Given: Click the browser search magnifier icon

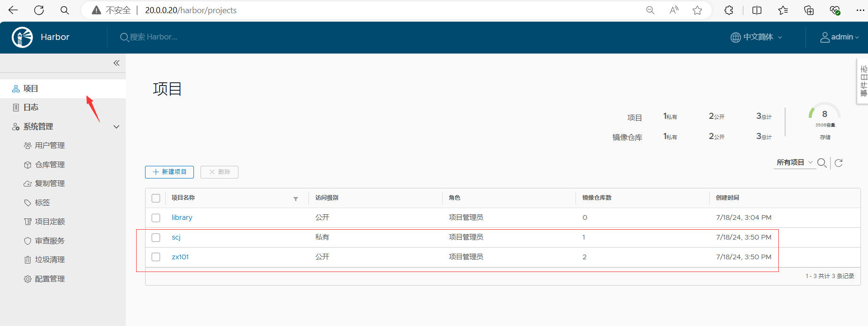Looking at the screenshot, I should click(65, 10).
